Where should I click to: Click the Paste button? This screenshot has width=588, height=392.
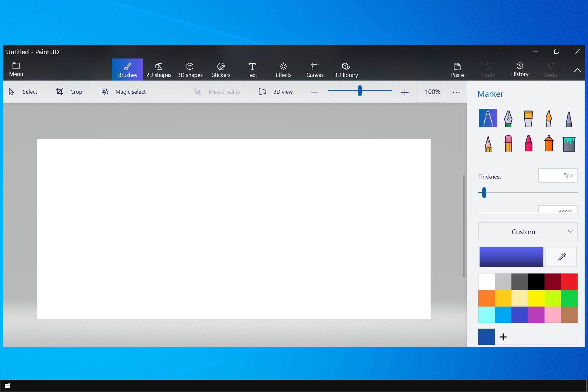click(x=457, y=70)
